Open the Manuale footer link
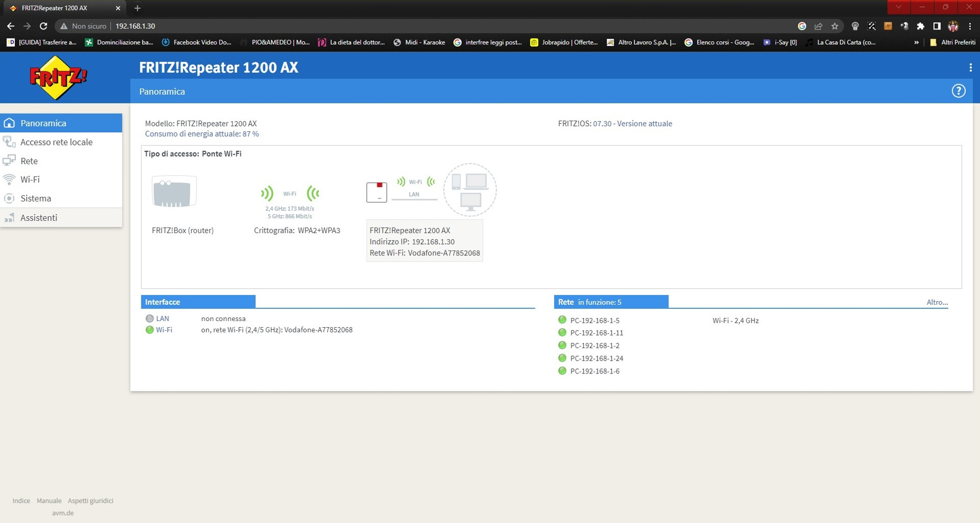This screenshot has width=980, height=523. (x=49, y=501)
